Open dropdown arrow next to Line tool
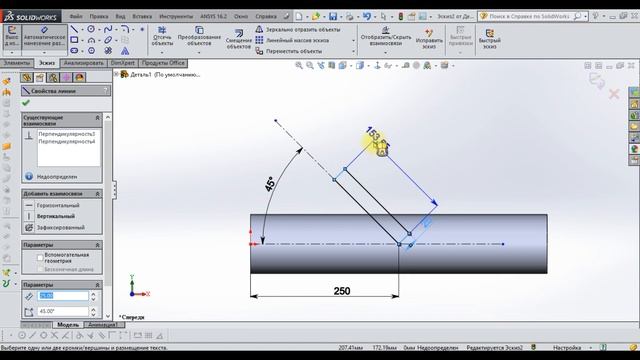640x360 pixels. pos(82,30)
